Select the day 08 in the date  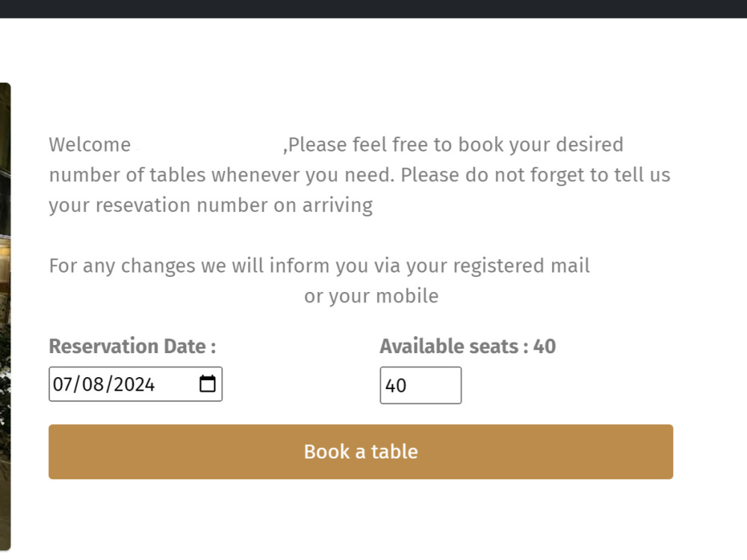point(93,385)
